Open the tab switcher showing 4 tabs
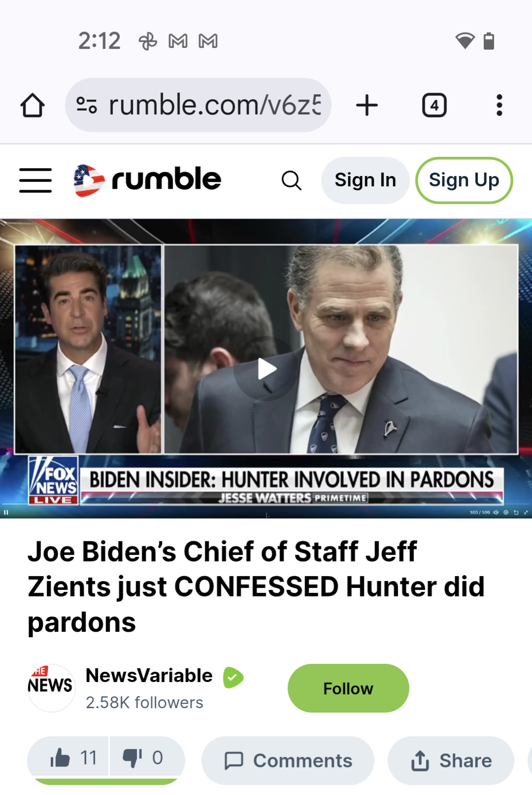 click(434, 105)
